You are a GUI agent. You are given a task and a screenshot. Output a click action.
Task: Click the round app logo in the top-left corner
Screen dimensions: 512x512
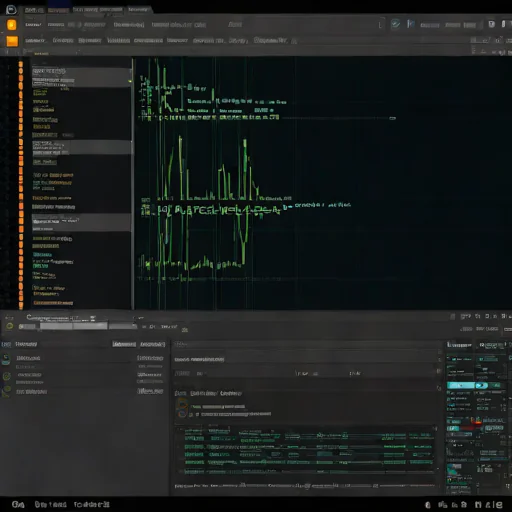point(11,9)
